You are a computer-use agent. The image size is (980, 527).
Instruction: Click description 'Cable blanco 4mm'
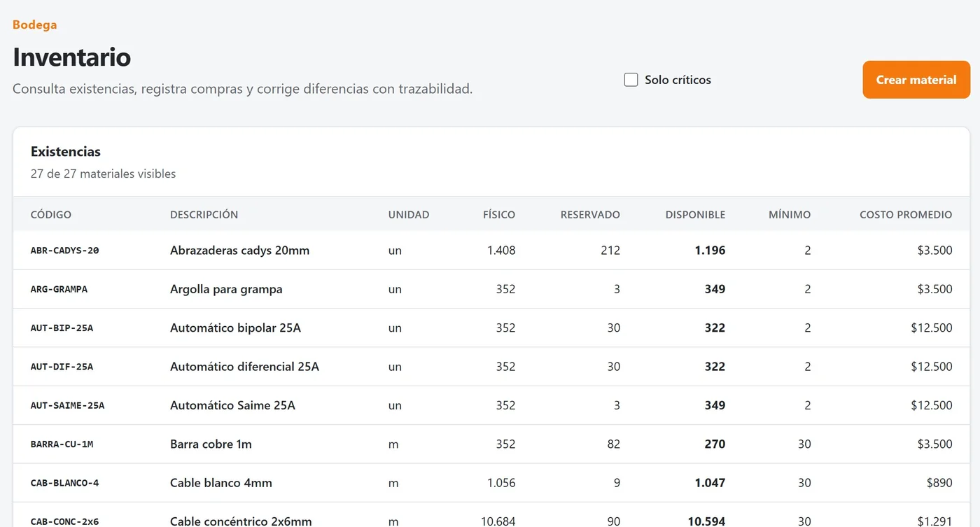[221, 483]
